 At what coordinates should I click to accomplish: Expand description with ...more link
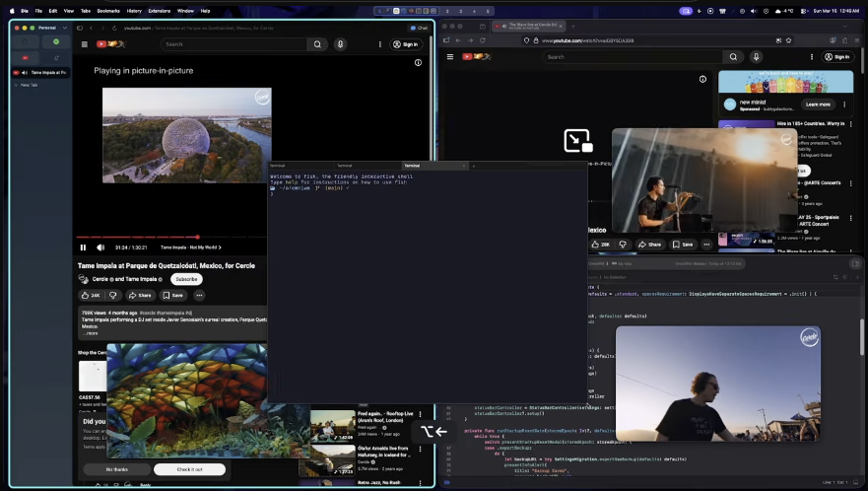coord(90,333)
